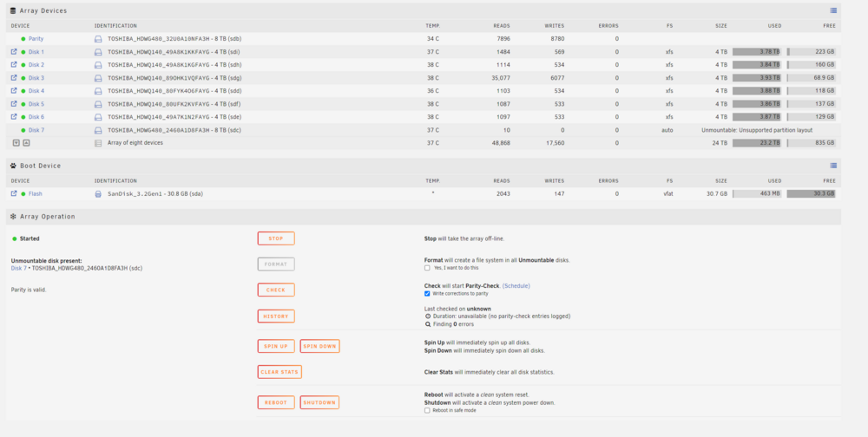Click the 'Started' array status text

point(30,238)
